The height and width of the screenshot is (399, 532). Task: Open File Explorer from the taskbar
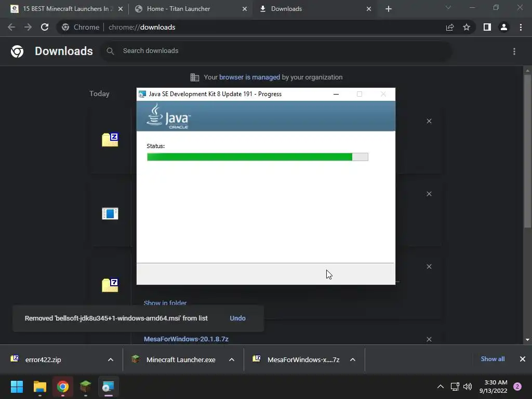[x=39, y=387]
